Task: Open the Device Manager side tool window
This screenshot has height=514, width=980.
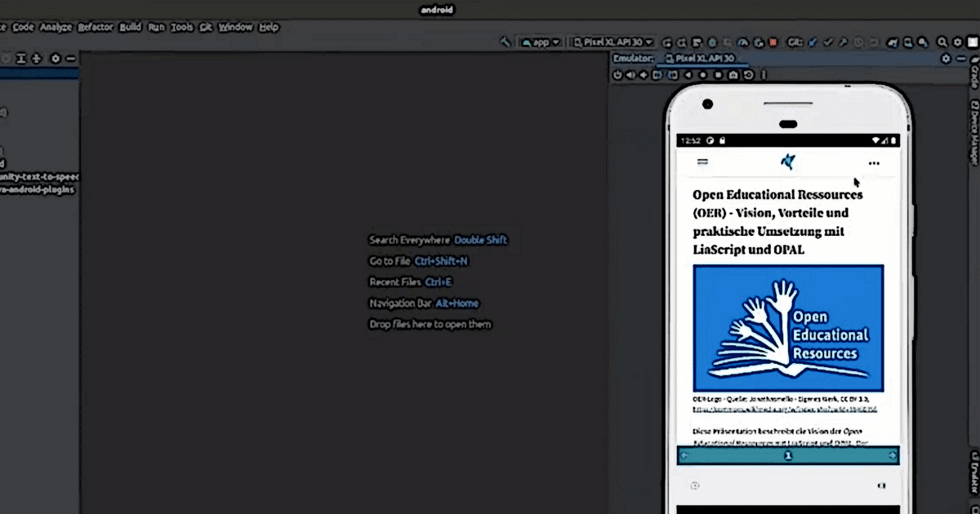Action: [x=973, y=132]
